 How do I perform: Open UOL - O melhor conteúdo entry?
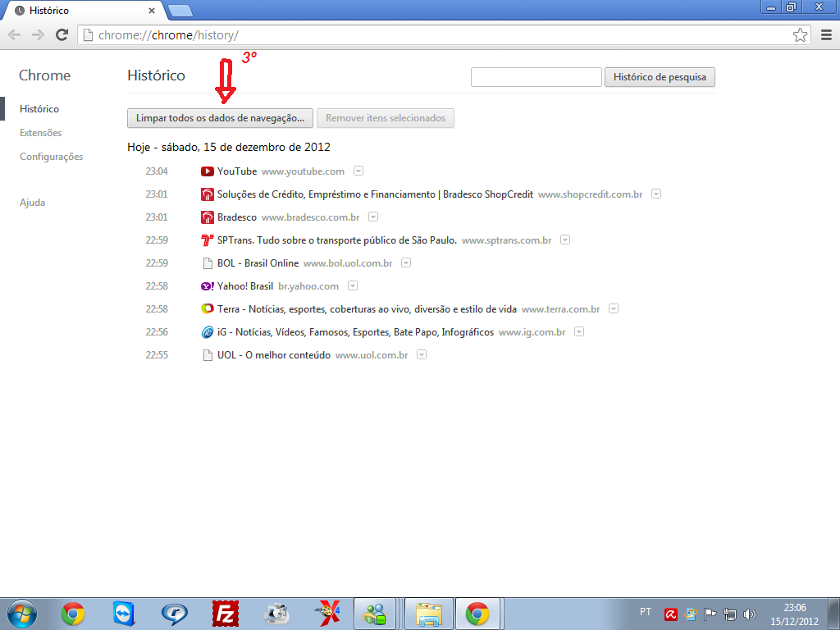(x=274, y=356)
